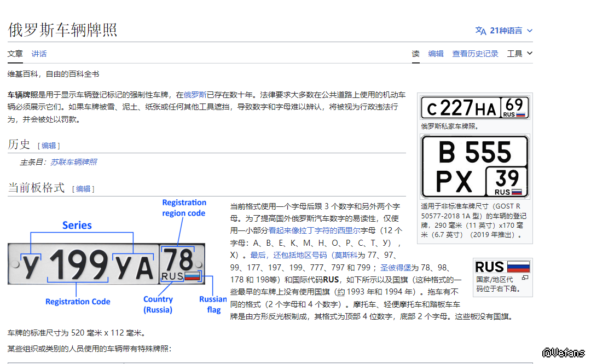The image size is (591, 364).
Task: Open the 苏联车辆牌照 main article link
Action: click(x=73, y=162)
